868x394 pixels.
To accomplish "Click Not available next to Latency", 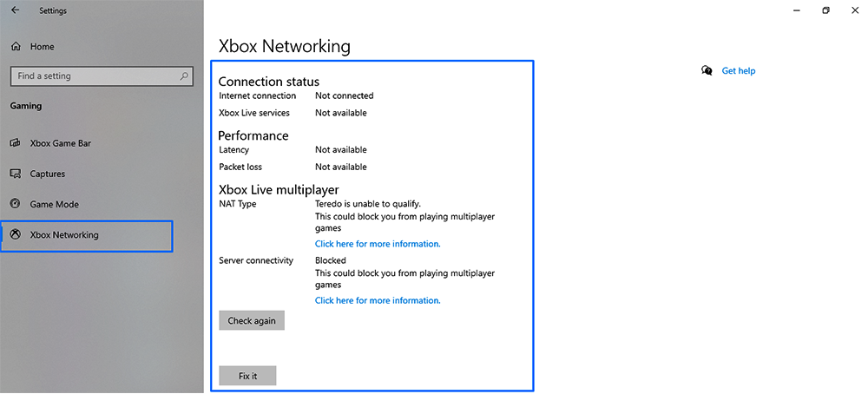I will [341, 150].
